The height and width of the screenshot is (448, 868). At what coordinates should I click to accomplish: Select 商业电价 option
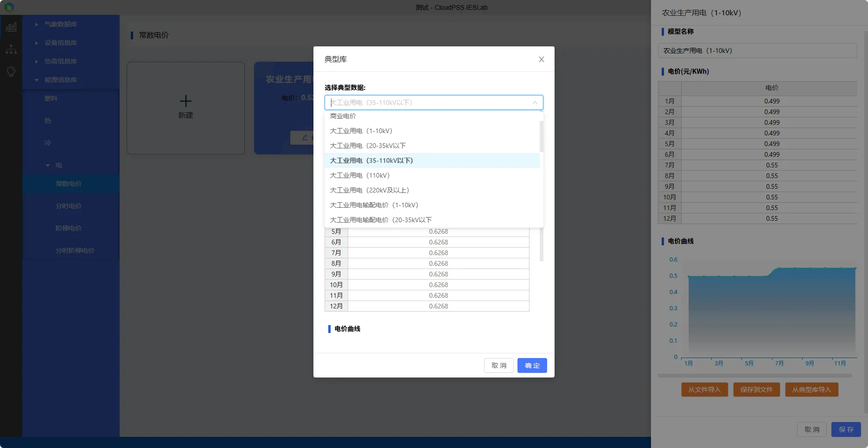click(x=432, y=116)
